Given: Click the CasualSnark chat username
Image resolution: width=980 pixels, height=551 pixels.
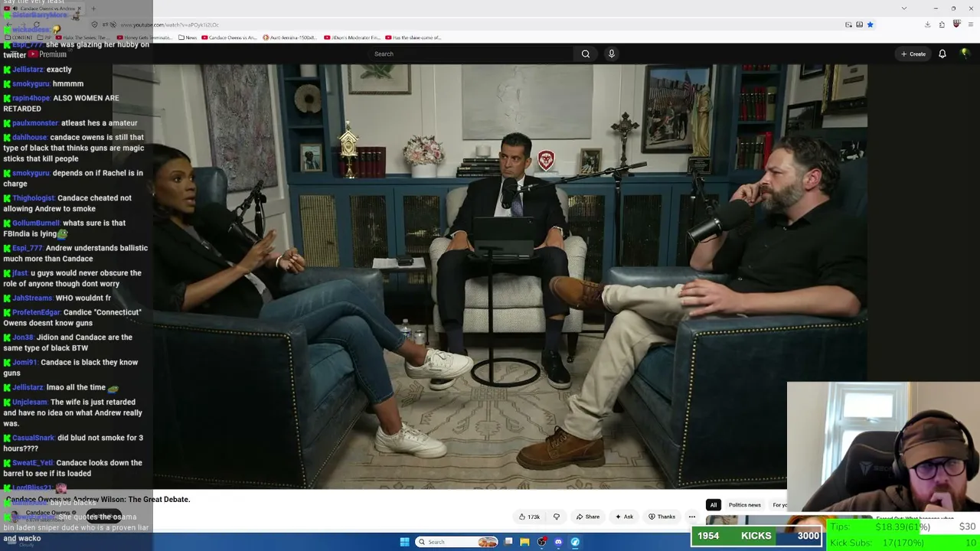Looking at the screenshot, I should (x=33, y=438).
